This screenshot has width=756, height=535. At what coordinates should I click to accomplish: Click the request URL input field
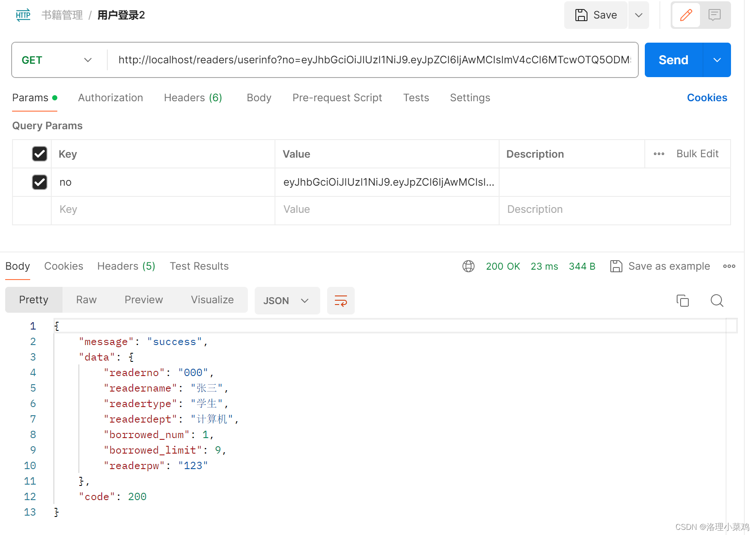373,60
